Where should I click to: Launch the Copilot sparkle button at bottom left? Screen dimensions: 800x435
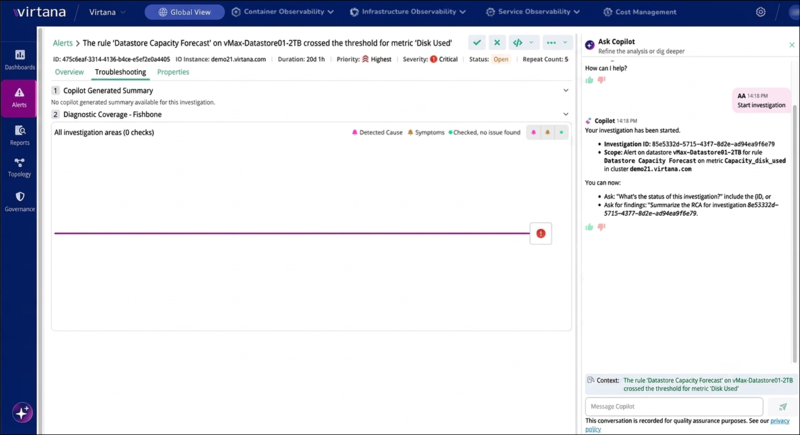[x=22, y=413]
